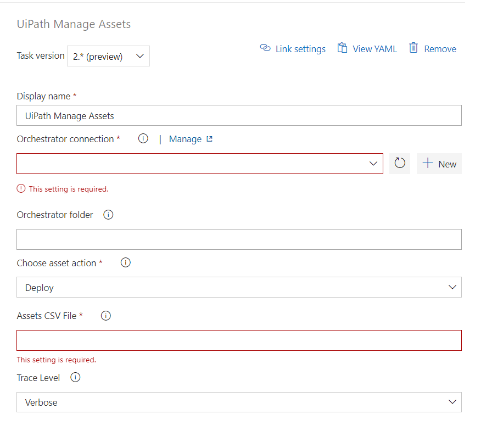Create a New Orchestrator connection
492x448 pixels.
tap(439, 164)
